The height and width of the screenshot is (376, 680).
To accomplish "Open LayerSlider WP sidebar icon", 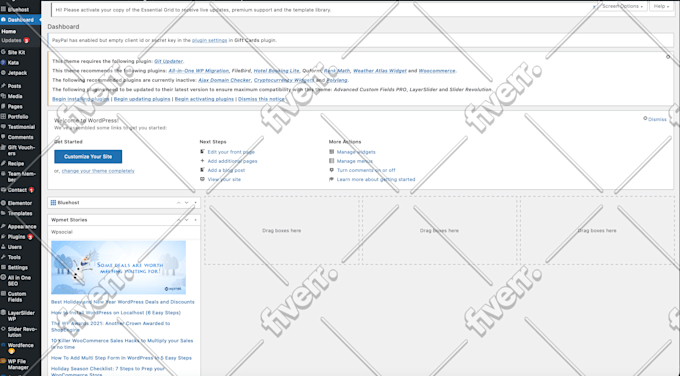I will coord(3,313).
